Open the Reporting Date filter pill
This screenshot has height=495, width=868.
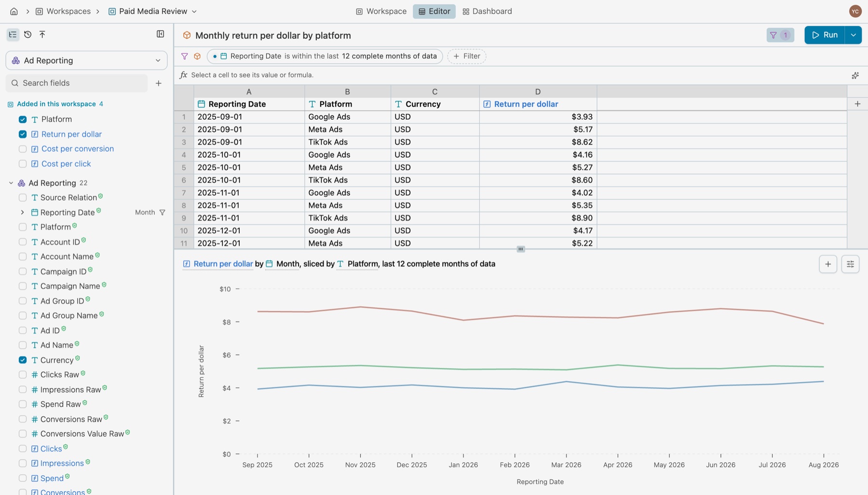click(325, 56)
